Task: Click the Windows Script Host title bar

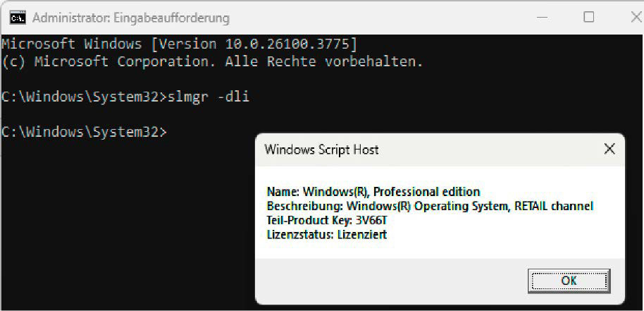Action: [423, 150]
